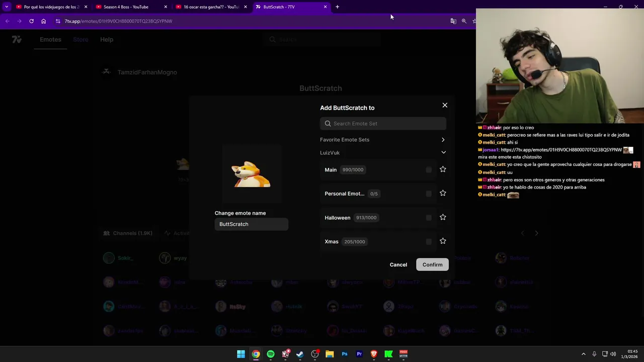Screen dimensions: 644x362
Task: Click the Search Emote Set field
Action: pos(383,123)
